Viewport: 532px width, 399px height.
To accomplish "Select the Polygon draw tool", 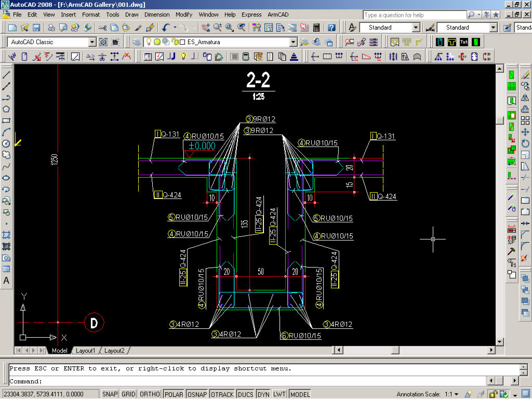I will click(x=6, y=109).
